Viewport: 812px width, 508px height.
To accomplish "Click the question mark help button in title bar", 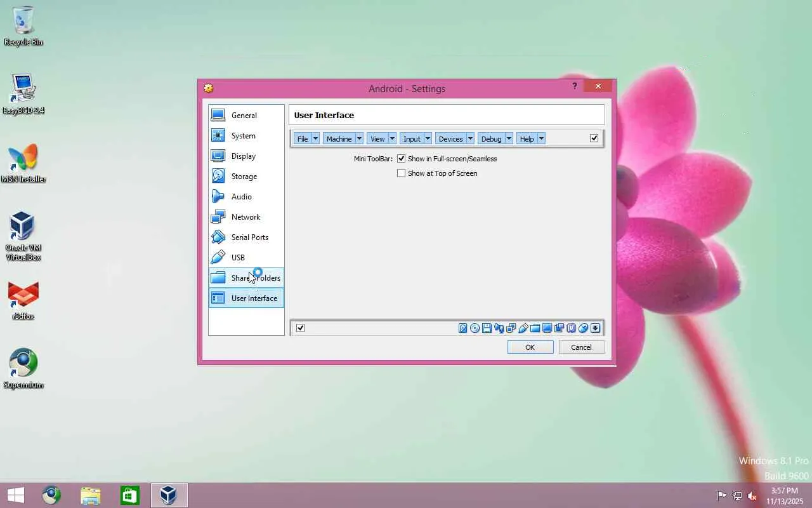I will point(575,86).
